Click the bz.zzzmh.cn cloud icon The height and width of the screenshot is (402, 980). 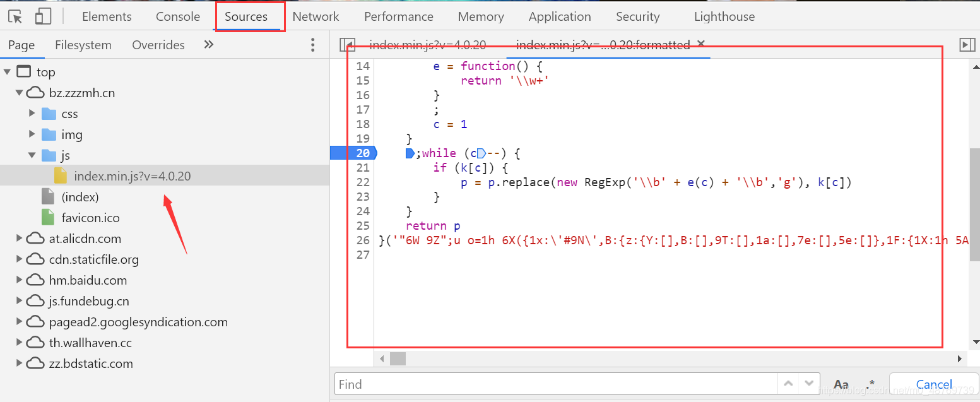pos(35,93)
